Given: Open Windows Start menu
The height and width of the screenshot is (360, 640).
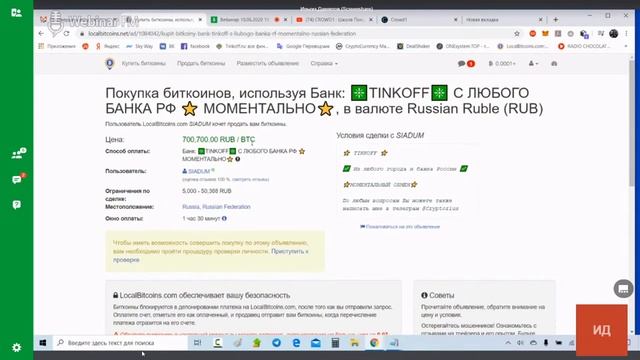Looking at the screenshot, I should click(x=43, y=343).
